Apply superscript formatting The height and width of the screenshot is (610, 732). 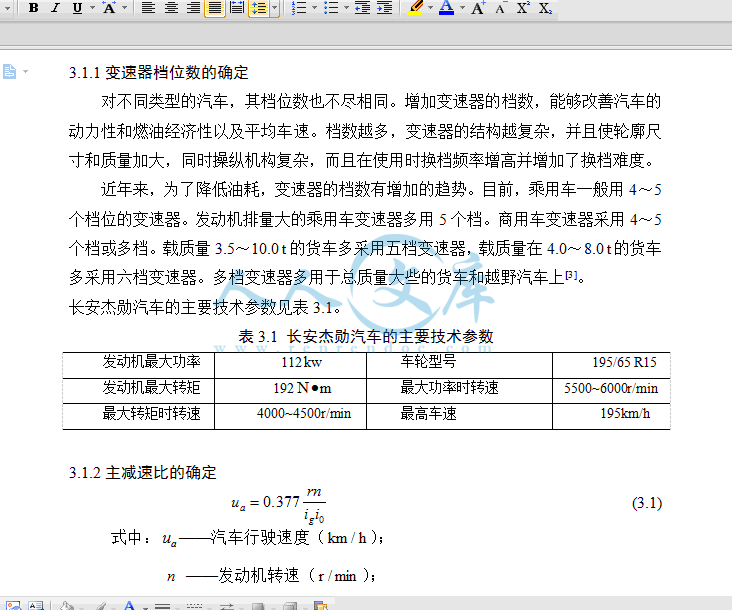click(522, 7)
